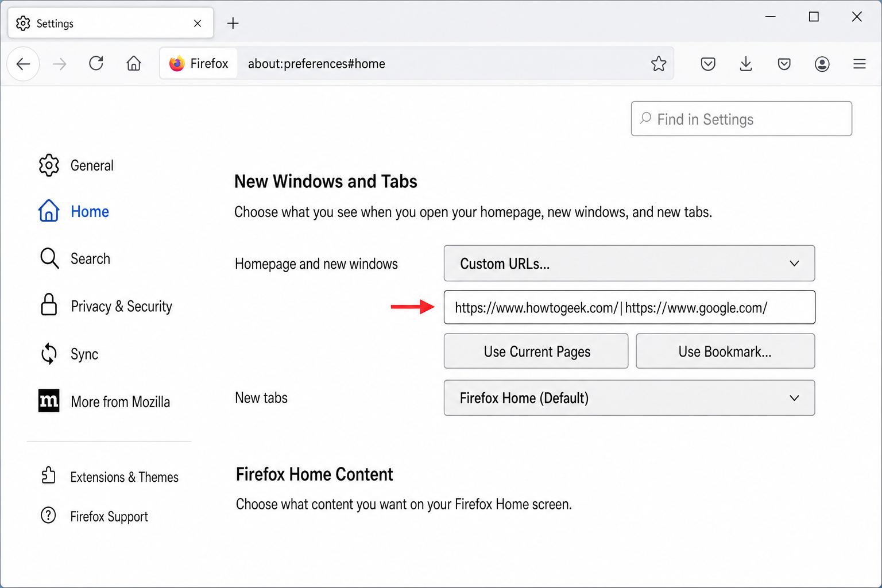Minimize the Firefox window
This screenshot has width=882, height=588.
(x=771, y=17)
